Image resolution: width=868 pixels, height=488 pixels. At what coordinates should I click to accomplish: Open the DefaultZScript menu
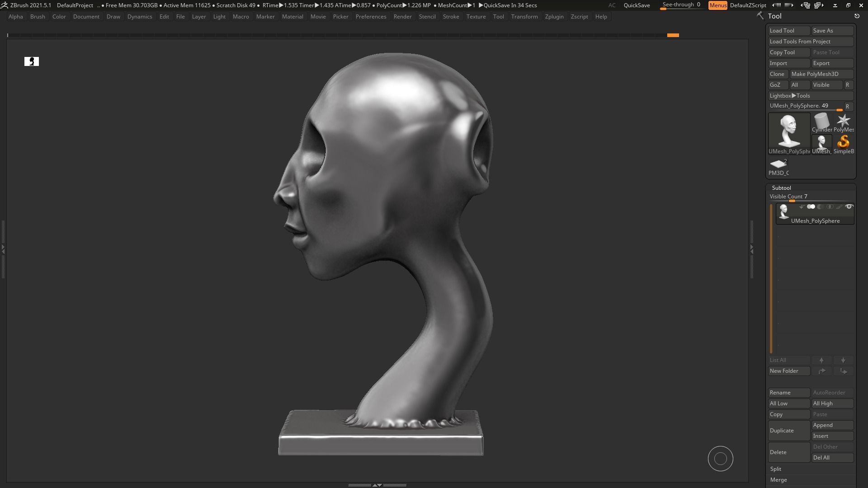748,5
